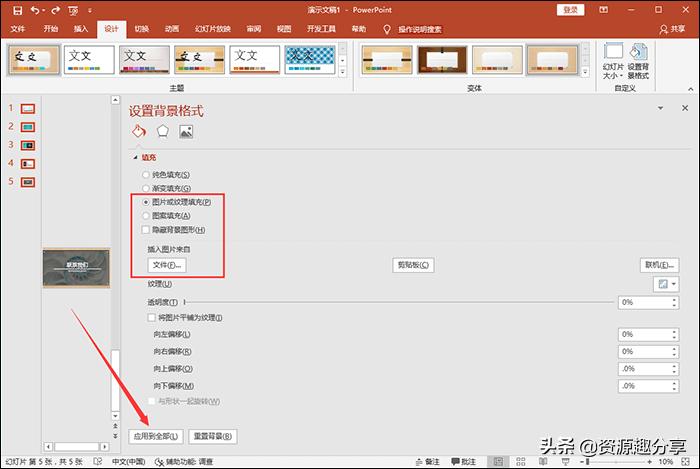Open the Transitions (切换) tab
The width and height of the screenshot is (700, 469).
point(142,29)
